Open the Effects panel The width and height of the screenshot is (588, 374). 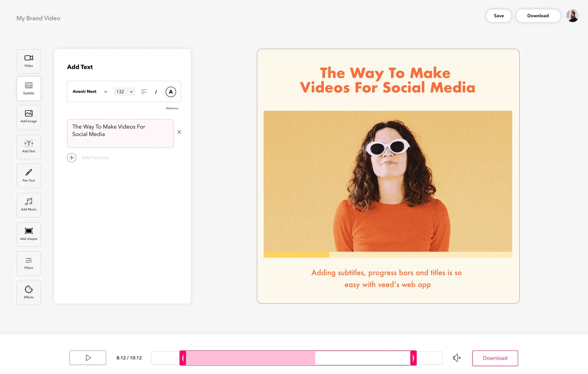[x=29, y=292]
